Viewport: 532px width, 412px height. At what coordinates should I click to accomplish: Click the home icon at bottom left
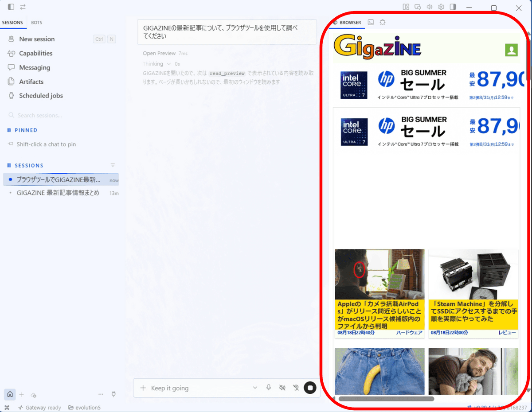pos(10,394)
